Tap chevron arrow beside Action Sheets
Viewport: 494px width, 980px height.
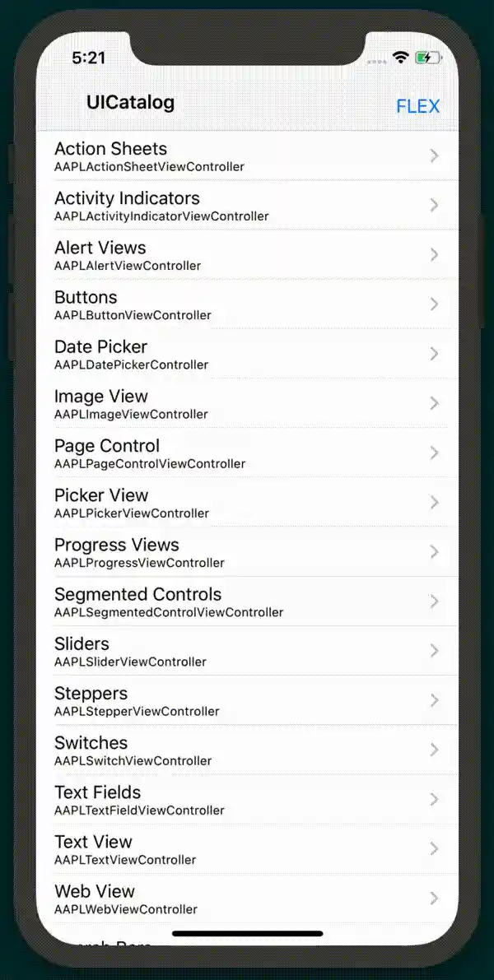coord(434,156)
